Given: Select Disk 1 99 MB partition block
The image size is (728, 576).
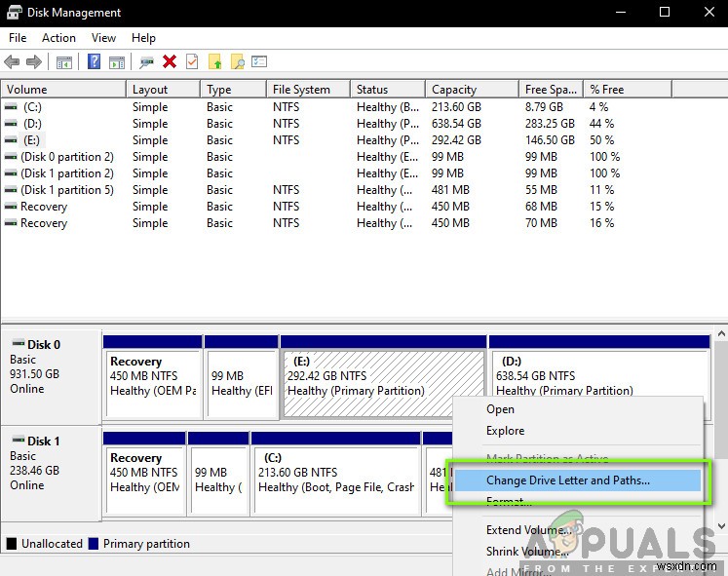Looking at the screenshot, I should pyautogui.click(x=218, y=474).
